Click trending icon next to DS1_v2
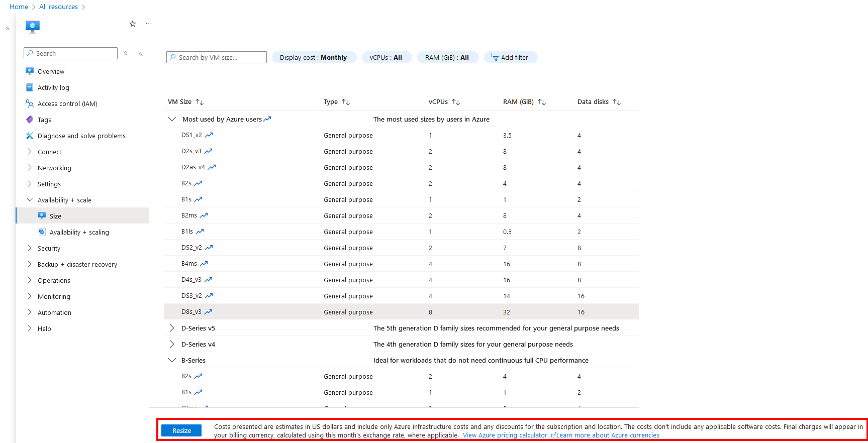 click(x=209, y=135)
